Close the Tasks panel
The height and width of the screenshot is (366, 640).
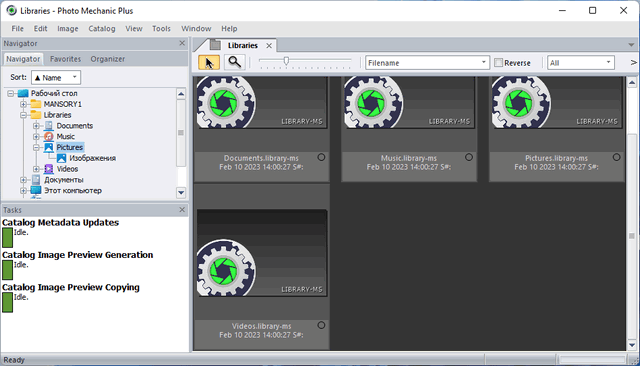tap(182, 210)
